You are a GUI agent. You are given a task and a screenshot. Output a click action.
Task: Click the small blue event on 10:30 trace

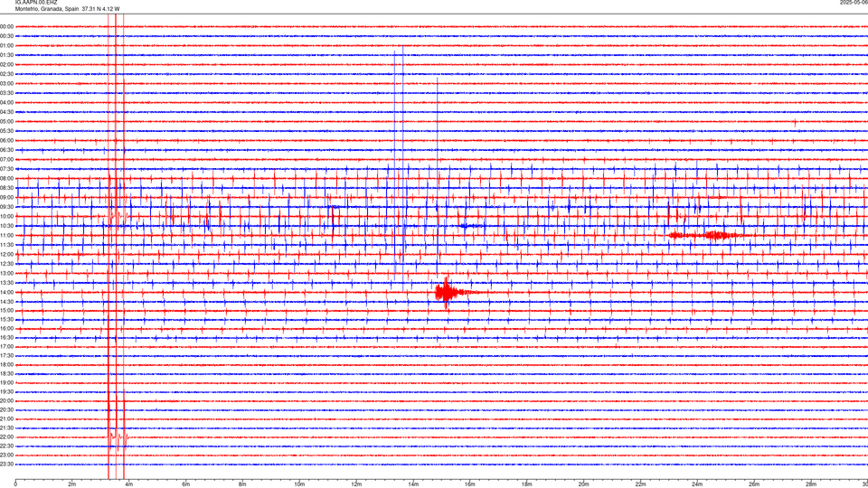[472, 226]
